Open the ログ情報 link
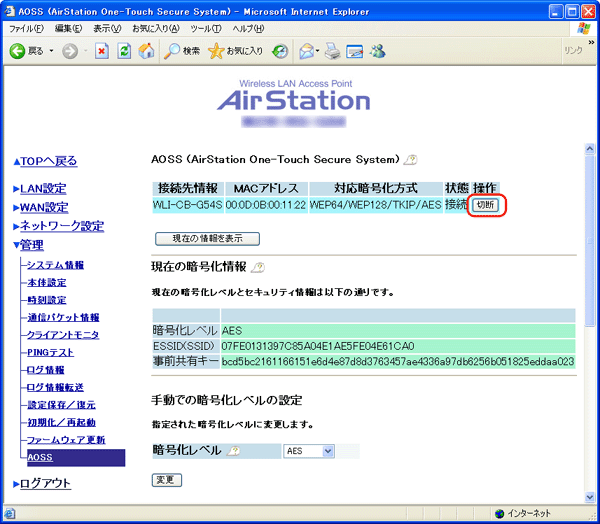Image resolution: width=600 pixels, height=524 pixels. coord(46,370)
